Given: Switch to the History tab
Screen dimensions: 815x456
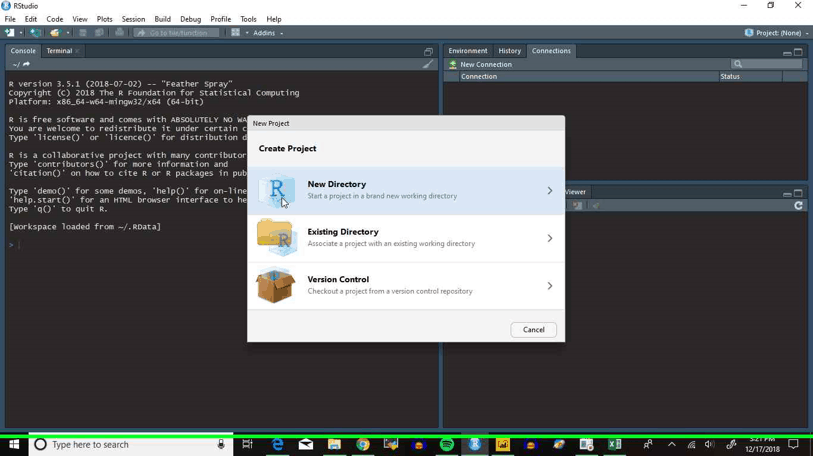Looking at the screenshot, I should tap(509, 51).
